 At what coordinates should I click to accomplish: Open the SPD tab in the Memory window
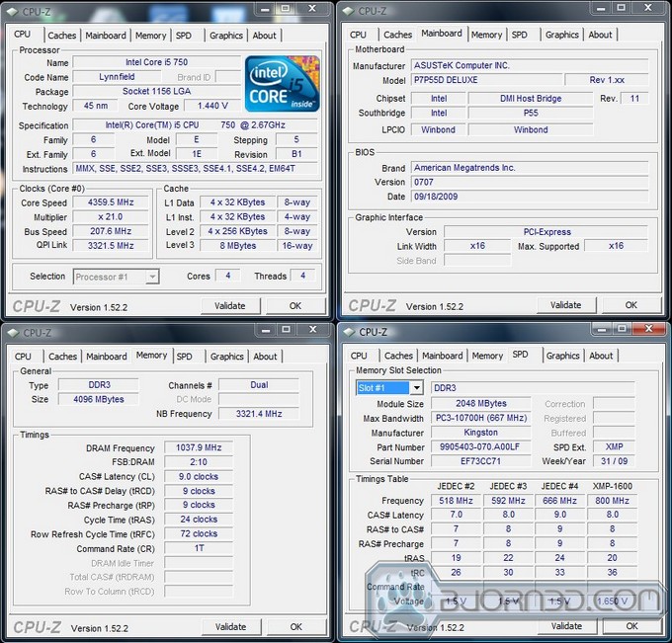tap(184, 357)
